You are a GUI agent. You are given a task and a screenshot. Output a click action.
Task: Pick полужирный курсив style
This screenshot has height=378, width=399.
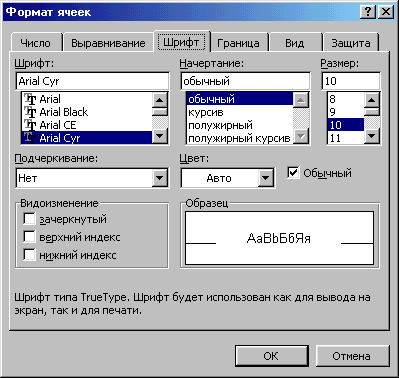[239, 138]
